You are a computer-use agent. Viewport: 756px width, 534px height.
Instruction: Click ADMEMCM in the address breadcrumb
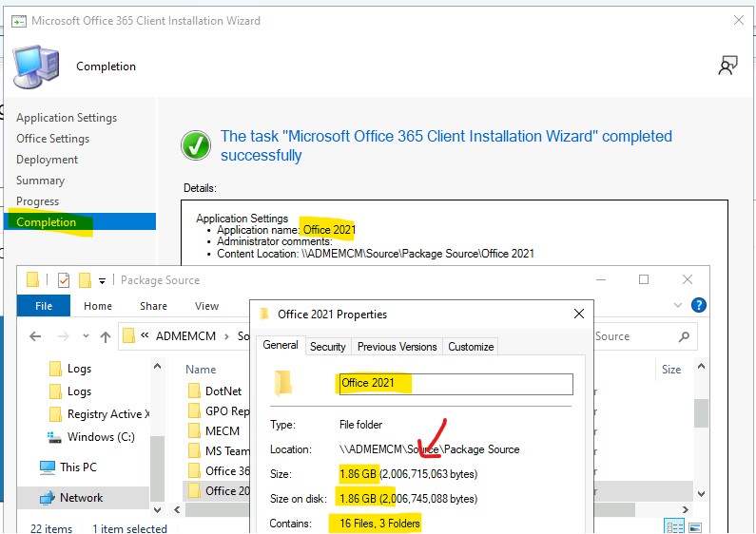pyautogui.click(x=185, y=336)
